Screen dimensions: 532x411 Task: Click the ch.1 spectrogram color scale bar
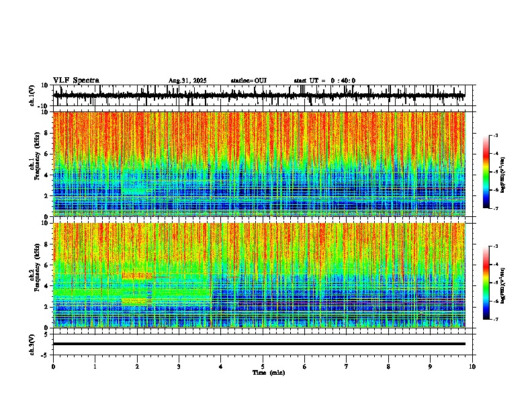(x=486, y=172)
